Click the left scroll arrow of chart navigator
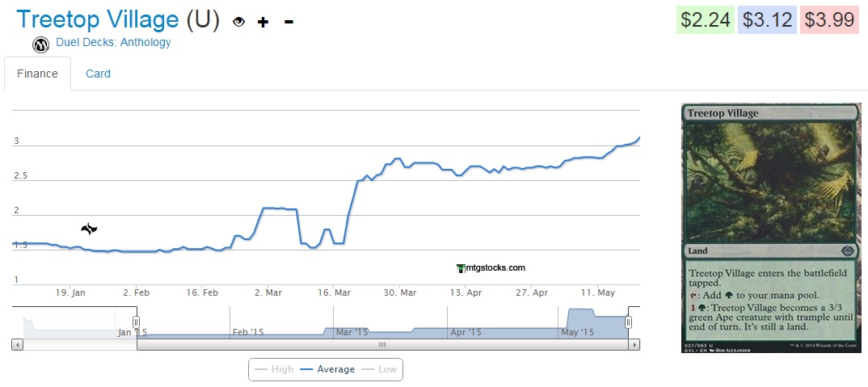Image resolution: width=868 pixels, height=387 pixels. click(17, 345)
